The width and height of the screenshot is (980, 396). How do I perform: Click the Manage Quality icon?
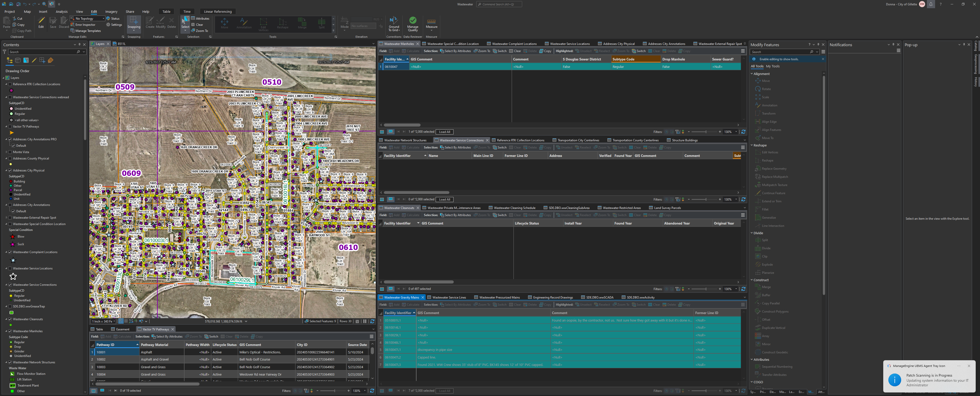tap(413, 20)
